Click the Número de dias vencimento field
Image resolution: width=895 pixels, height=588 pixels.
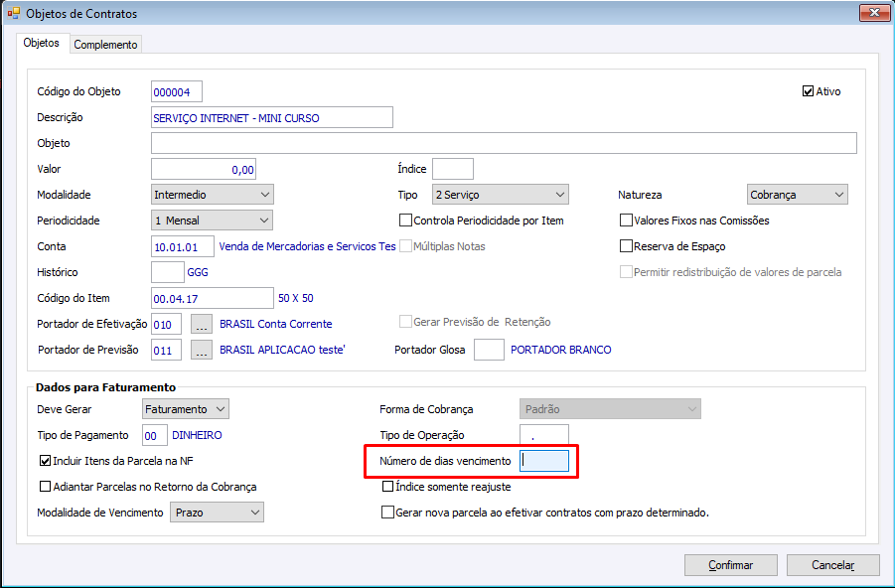544,461
